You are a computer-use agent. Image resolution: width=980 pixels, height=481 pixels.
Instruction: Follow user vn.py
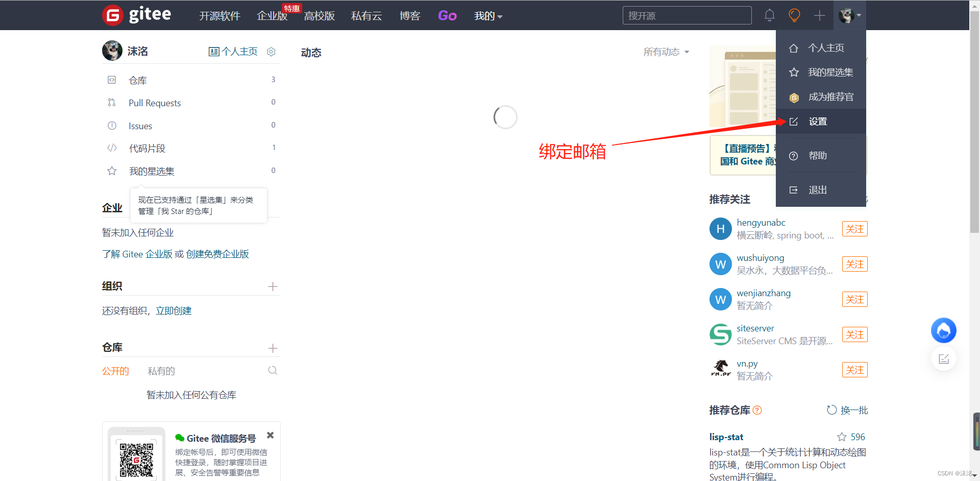coord(854,370)
